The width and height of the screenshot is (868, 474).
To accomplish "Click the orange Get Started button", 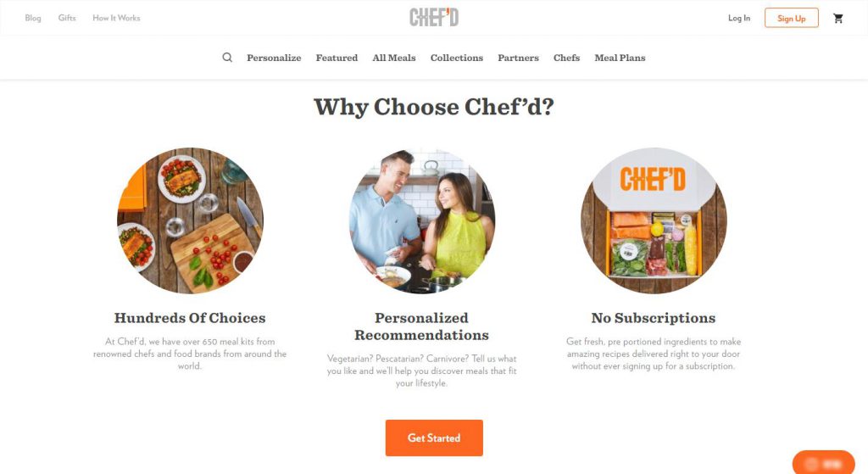I will point(434,438).
